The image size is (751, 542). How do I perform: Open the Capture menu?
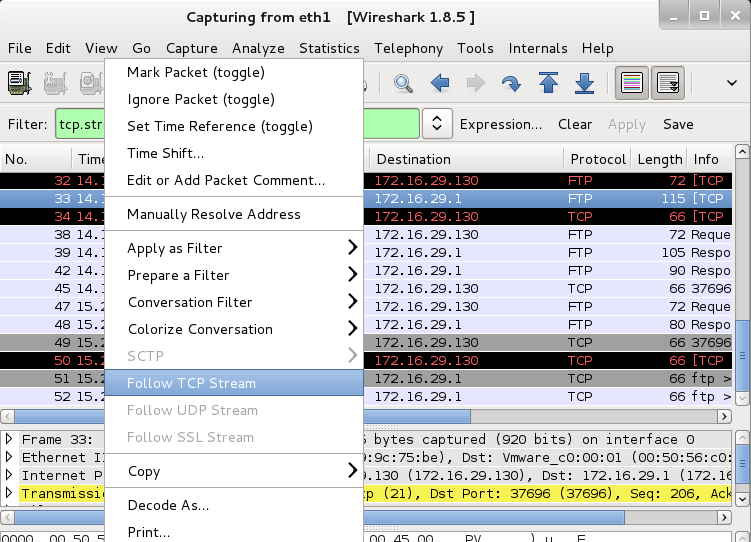click(x=192, y=48)
